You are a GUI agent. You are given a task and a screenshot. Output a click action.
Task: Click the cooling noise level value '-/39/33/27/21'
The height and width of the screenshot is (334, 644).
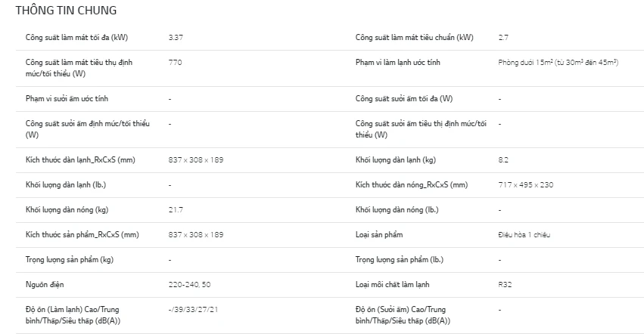(194, 309)
